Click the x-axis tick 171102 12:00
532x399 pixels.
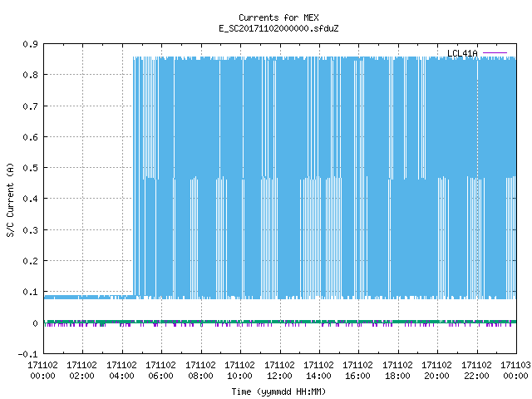(279, 371)
